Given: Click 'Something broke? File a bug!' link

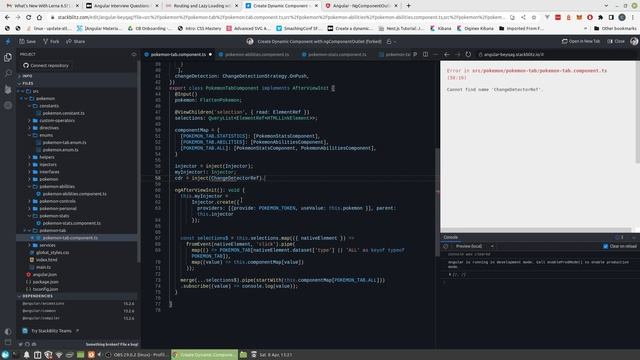Looking at the screenshot, I should [x=111, y=344].
